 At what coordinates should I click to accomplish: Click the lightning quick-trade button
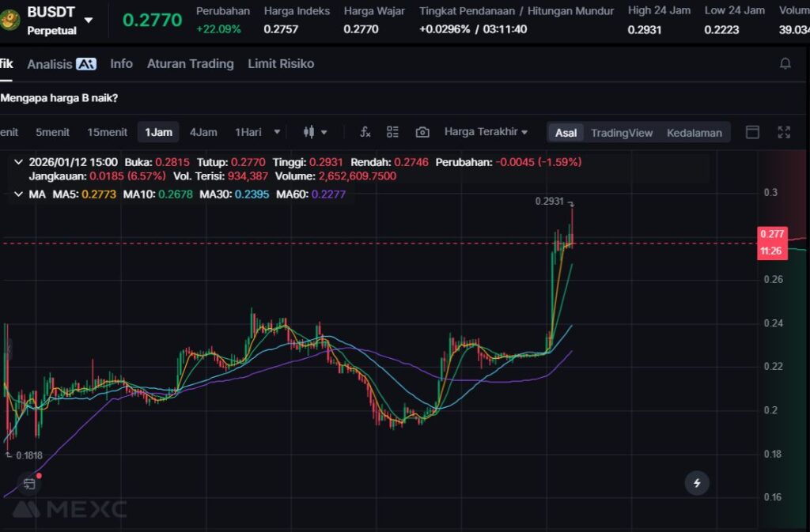[x=697, y=483]
